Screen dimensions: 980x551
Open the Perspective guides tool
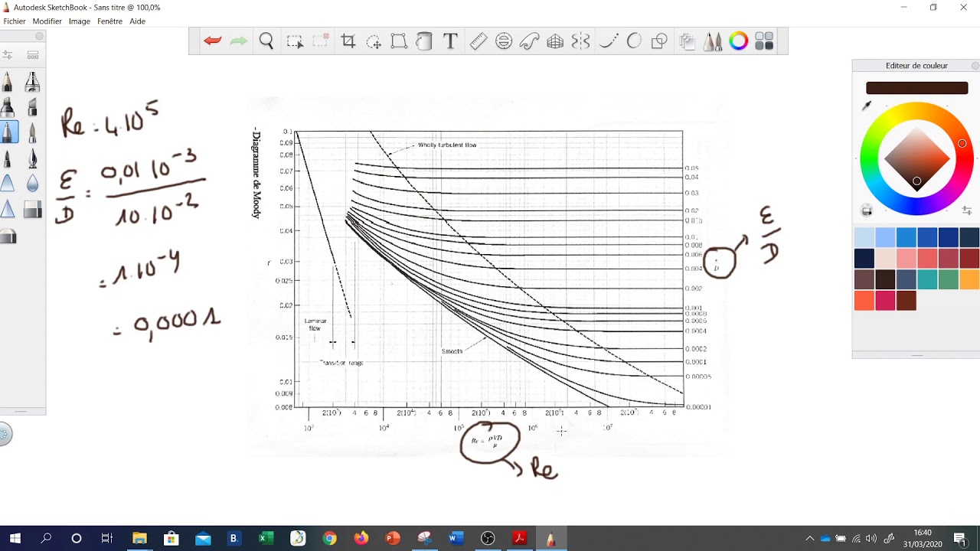[555, 41]
